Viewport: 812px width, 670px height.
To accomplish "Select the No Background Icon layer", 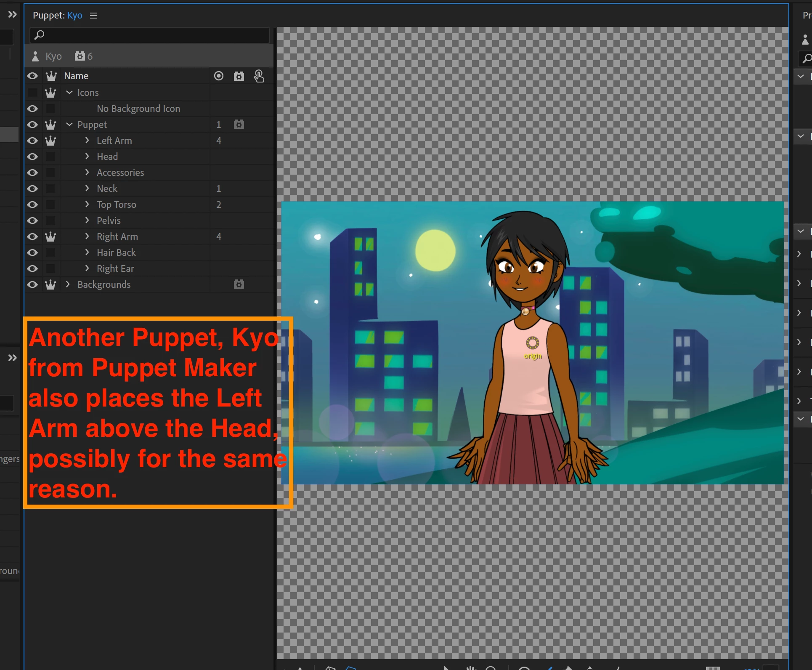I will (138, 109).
